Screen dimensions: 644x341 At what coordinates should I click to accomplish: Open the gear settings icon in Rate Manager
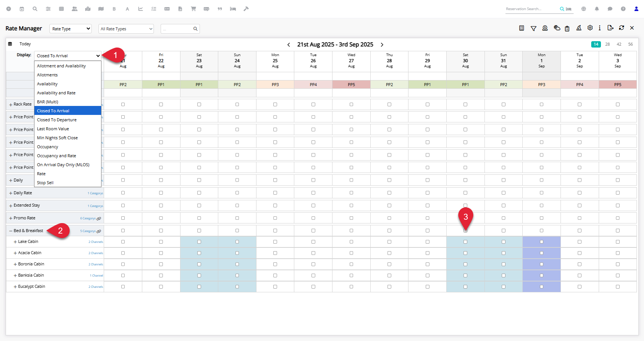pos(590,28)
